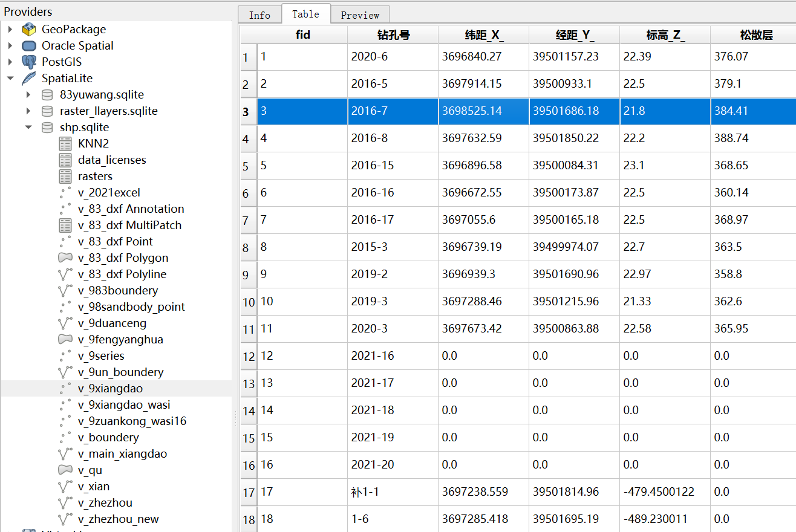Collapse the shp.sqlite database node
796x532 pixels.
click(x=28, y=128)
